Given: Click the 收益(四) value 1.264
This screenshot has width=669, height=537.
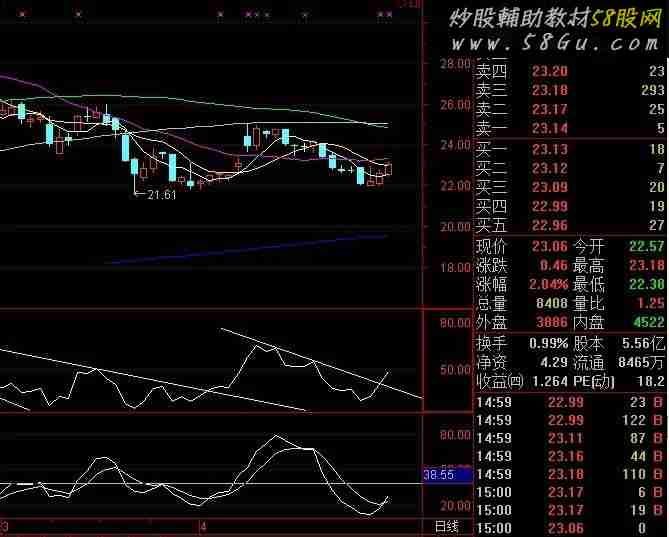Looking at the screenshot, I should pyautogui.click(x=550, y=381).
